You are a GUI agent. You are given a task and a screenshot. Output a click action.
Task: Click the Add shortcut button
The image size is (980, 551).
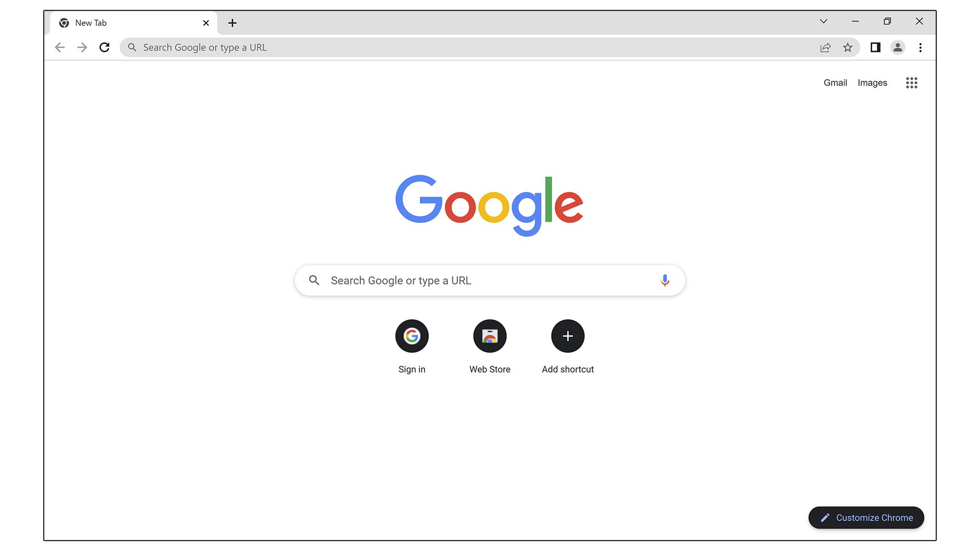tap(567, 335)
